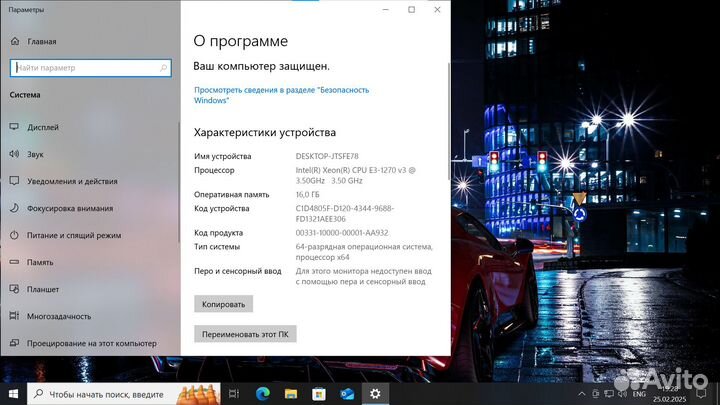The image size is (720, 405).
Task: Click the Копировать button
Action: tap(224, 304)
